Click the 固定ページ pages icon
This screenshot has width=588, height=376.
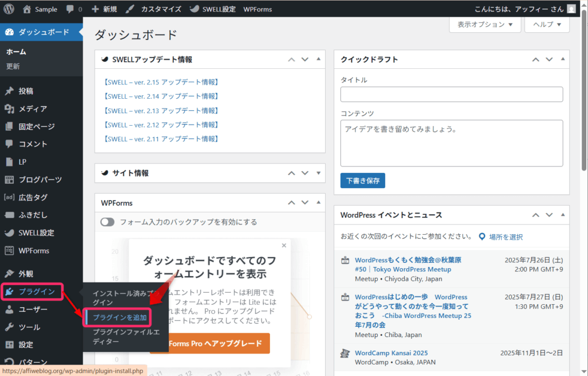[x=9, y=126]
